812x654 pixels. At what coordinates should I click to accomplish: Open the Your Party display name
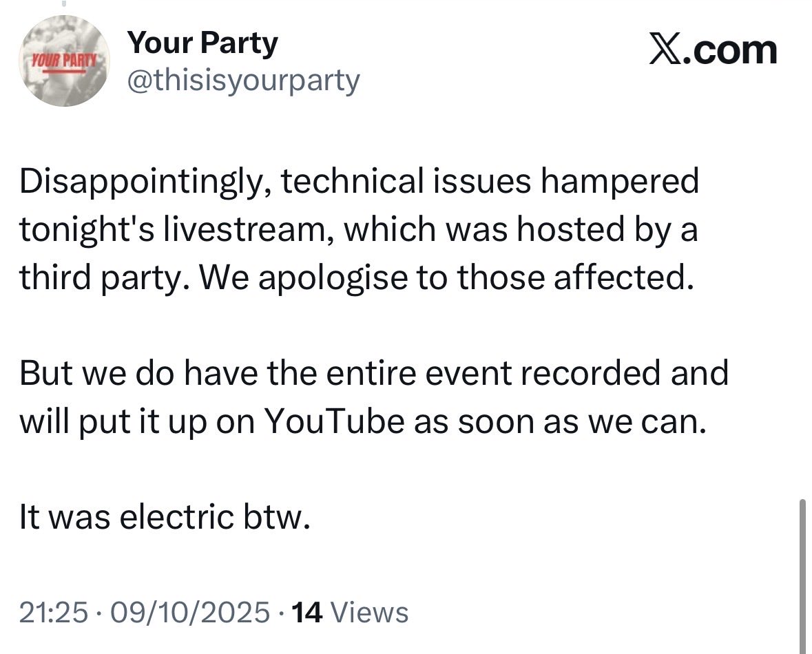tap(203, 43)
